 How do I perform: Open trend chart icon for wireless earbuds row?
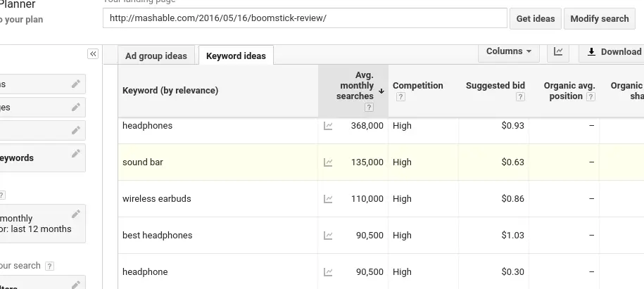[x=328, y=199]
